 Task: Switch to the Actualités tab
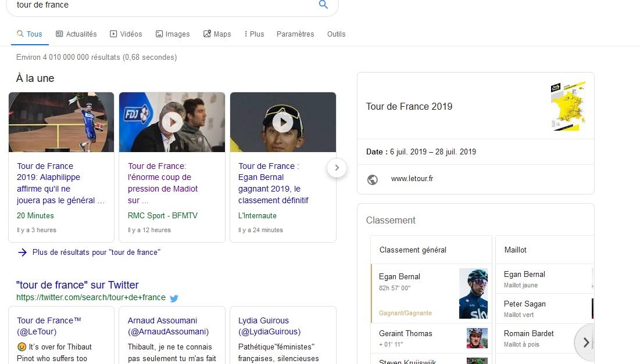tap(76, 34)
